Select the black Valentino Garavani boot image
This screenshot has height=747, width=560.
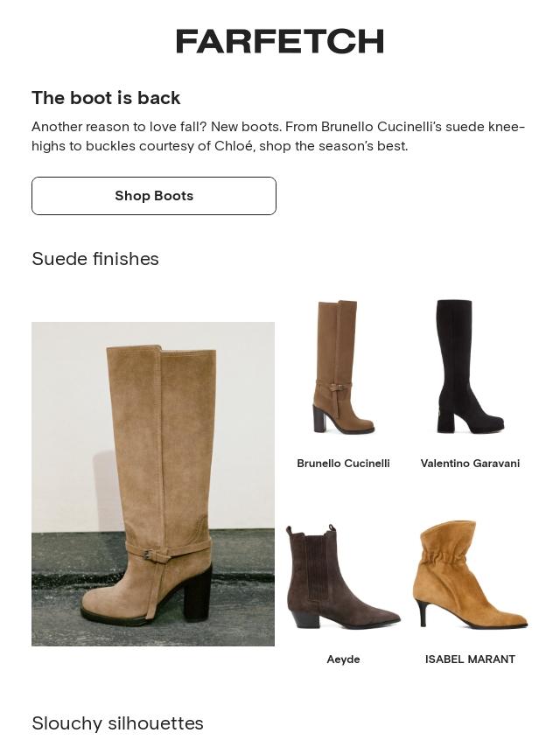tap(470, 367)
